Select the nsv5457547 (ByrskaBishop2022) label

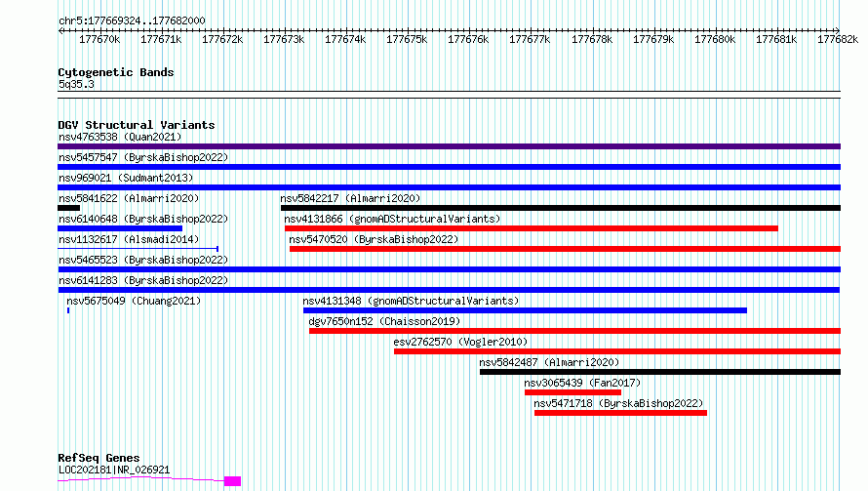[x=143, y=157]
